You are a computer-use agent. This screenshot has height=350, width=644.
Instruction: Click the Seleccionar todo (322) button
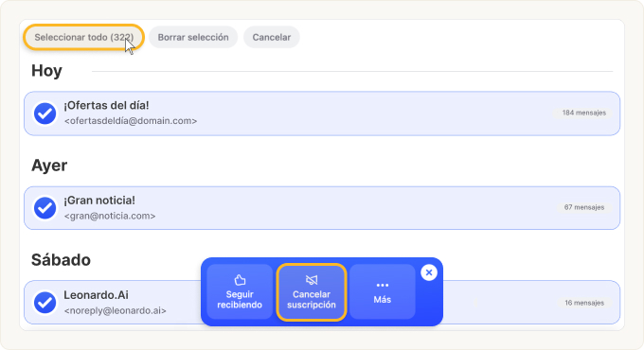click(x=83, y=37)
